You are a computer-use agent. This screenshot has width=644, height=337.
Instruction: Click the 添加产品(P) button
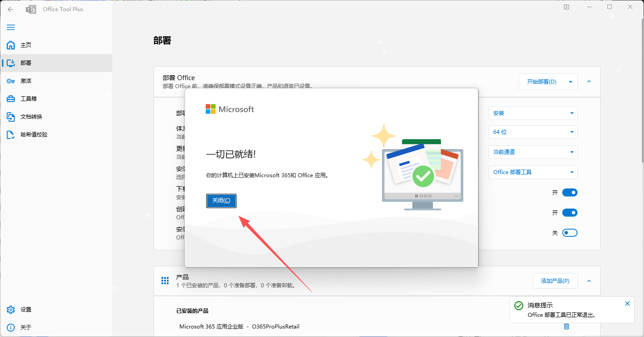[555, 281]
